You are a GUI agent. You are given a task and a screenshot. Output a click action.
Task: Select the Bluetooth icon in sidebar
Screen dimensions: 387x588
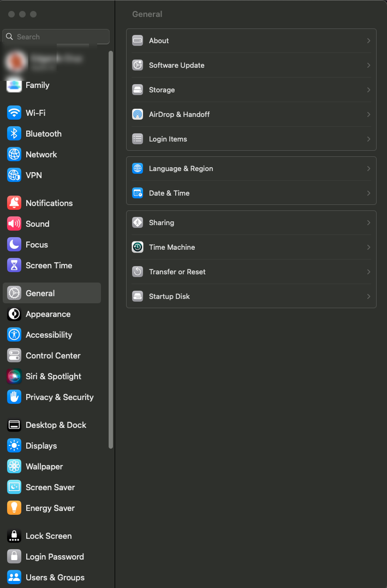click(14, 134)
